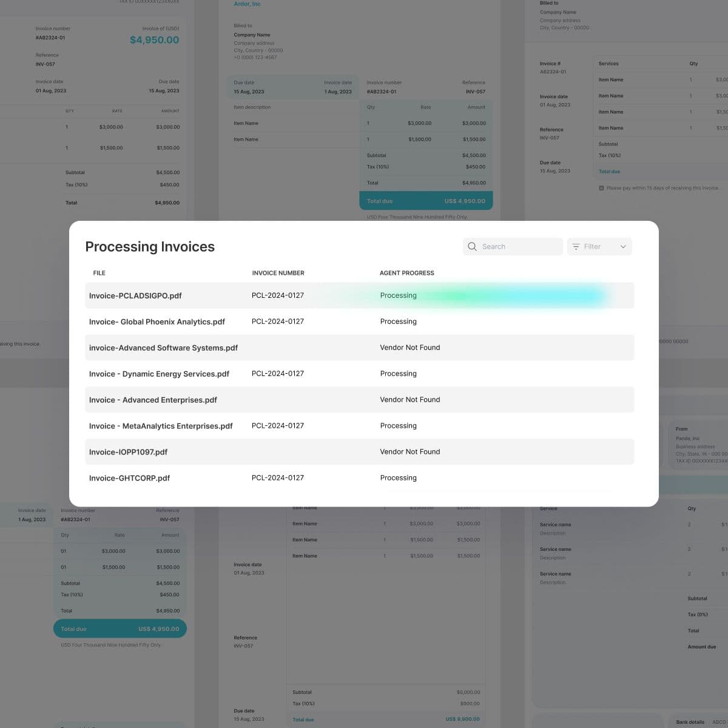The width and height of the screenshot is (728, 728).
Task: Click the Filter funnel icon
Action: coord(575,246)
